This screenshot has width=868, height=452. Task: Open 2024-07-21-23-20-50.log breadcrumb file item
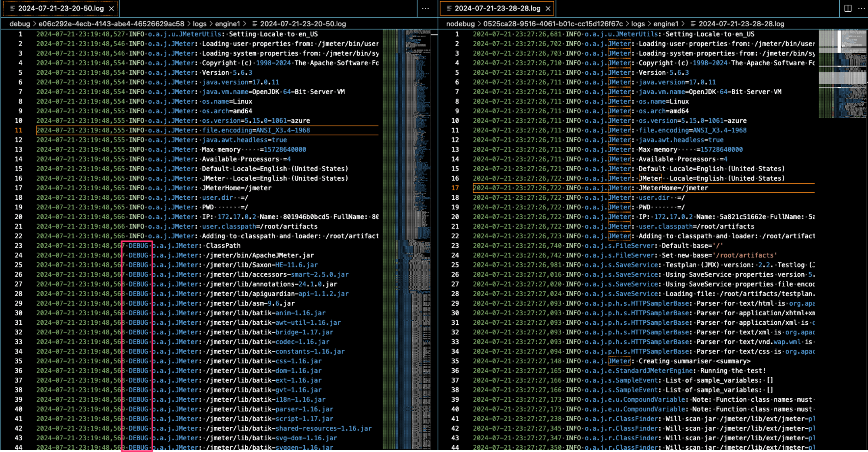click(299, 24)
